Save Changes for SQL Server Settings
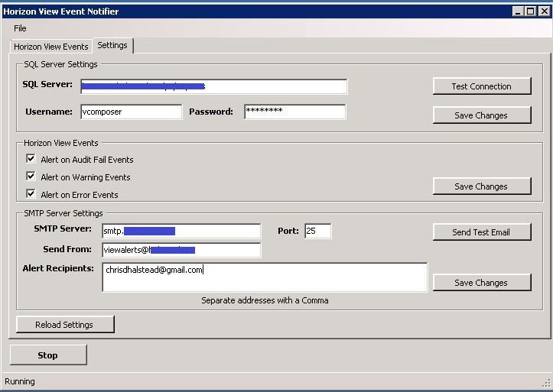The image size is (553, 392). pyautogui.click(x=481, y=115)
